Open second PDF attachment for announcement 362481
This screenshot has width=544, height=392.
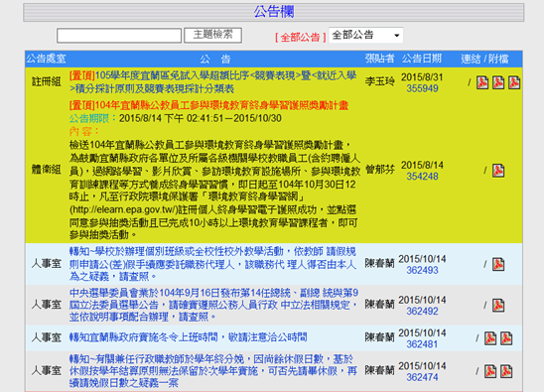click(506, 338)
